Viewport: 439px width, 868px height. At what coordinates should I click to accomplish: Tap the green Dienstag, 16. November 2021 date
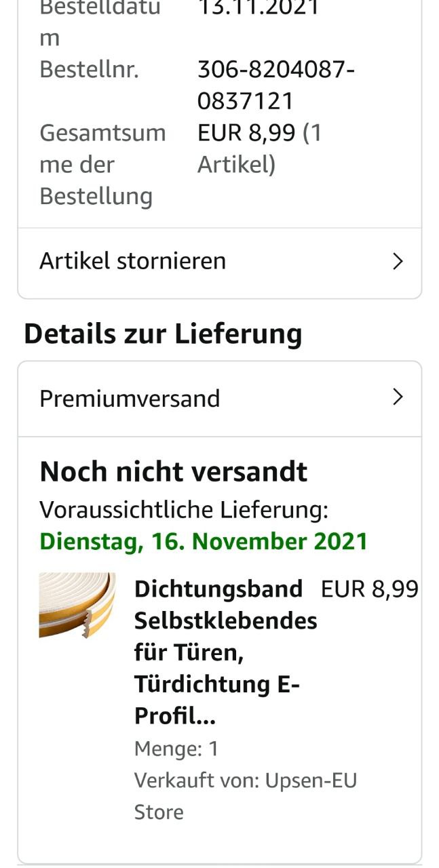point(204,542)
